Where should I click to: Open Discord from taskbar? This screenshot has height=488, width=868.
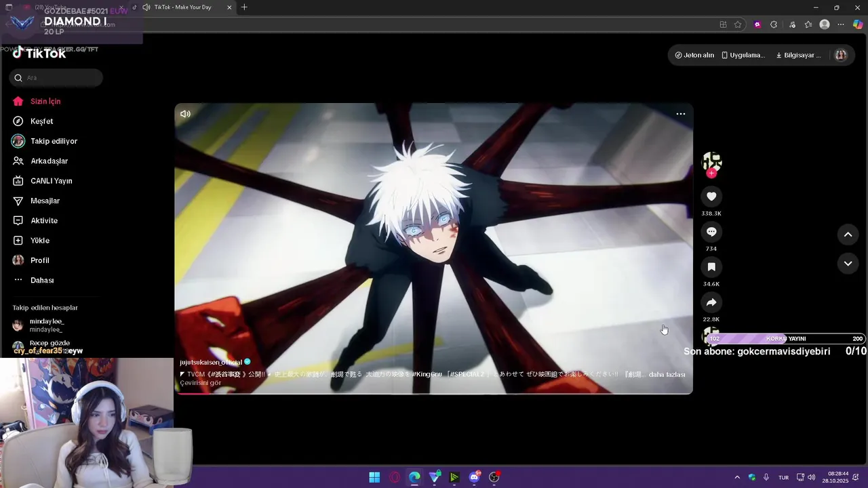pyautogui.click(x=475, y=477)
